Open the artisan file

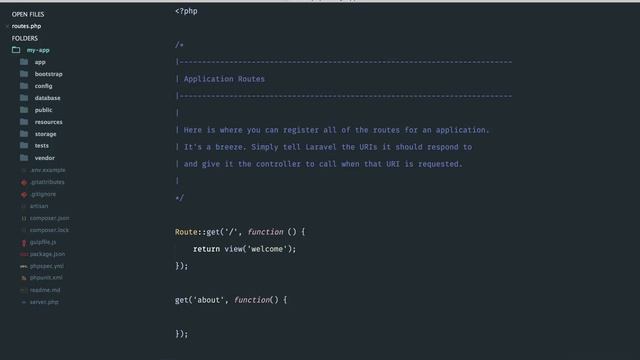click(39, 206)
